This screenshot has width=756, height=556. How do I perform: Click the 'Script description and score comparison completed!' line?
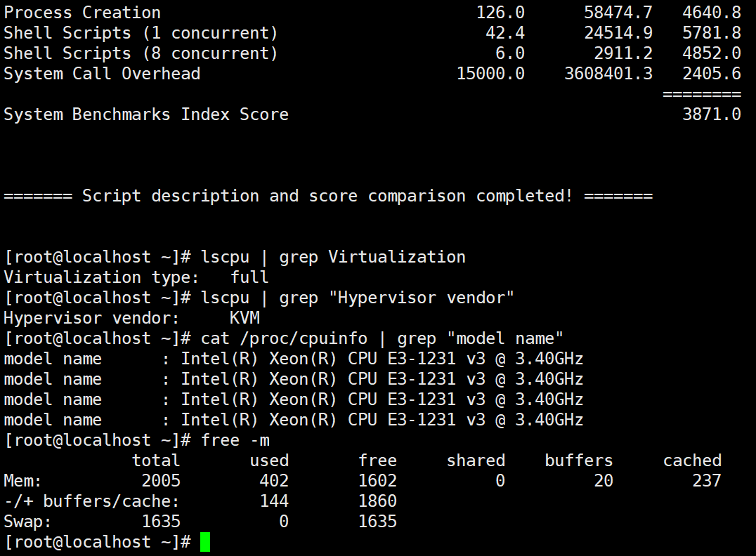(x=328, y=196)
